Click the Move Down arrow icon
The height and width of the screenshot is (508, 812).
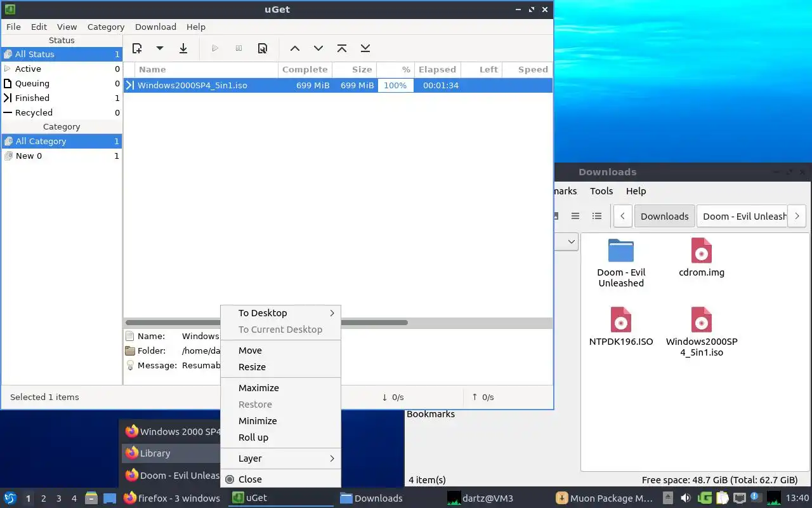coord(318,48)
